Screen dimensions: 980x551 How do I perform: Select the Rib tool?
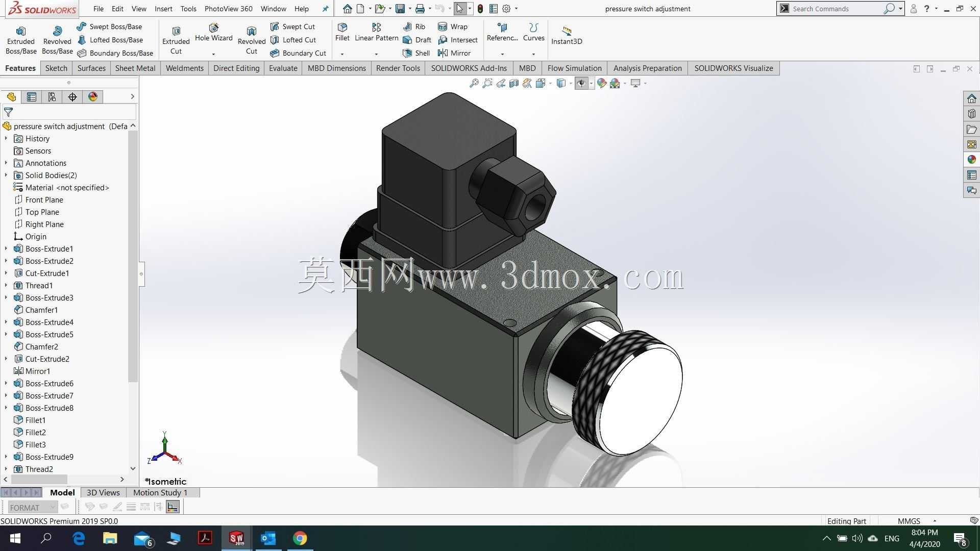tap(414, 27)
